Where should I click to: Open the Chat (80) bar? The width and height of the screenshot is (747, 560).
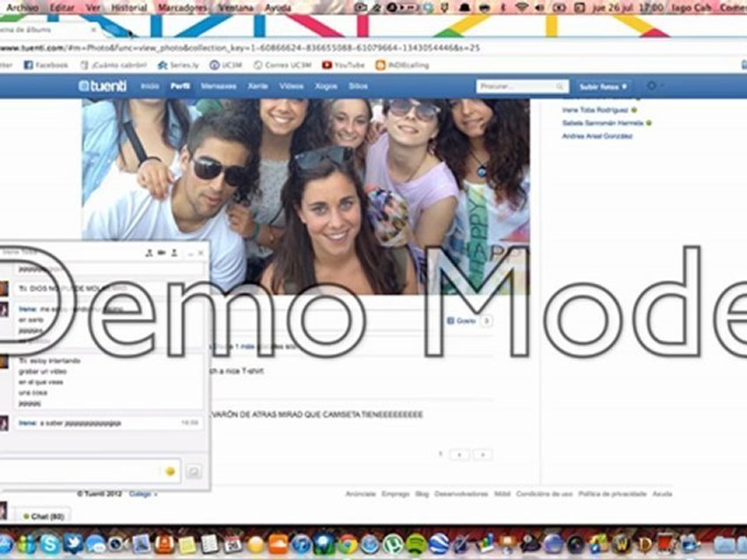[x=44, y=516]
